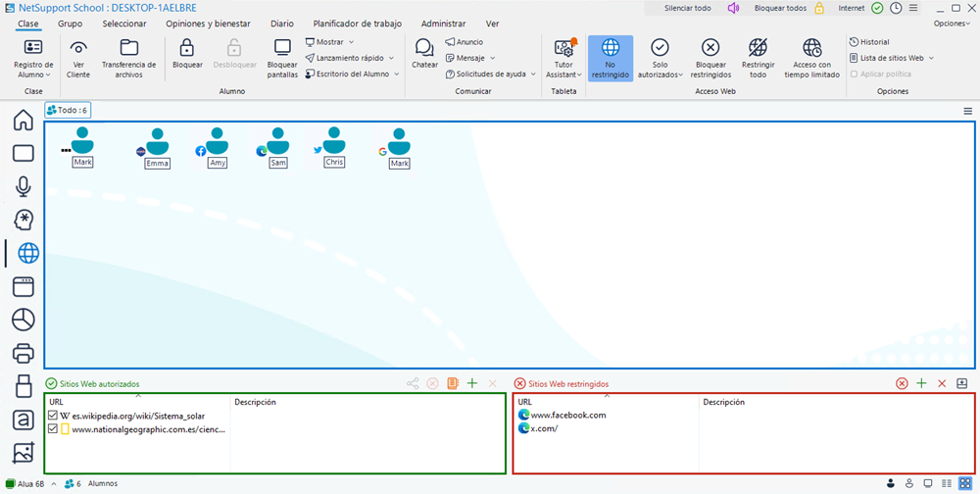Select the Web globe view in the sidebar

[x=28, y=253]
